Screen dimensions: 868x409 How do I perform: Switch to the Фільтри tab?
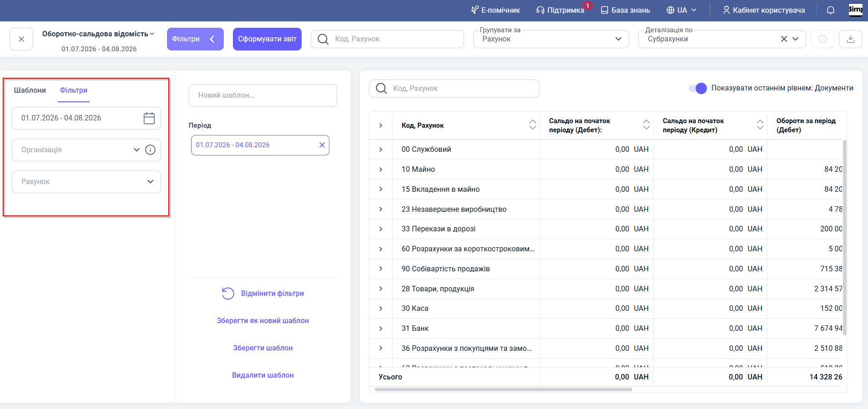tap(74, 90)
